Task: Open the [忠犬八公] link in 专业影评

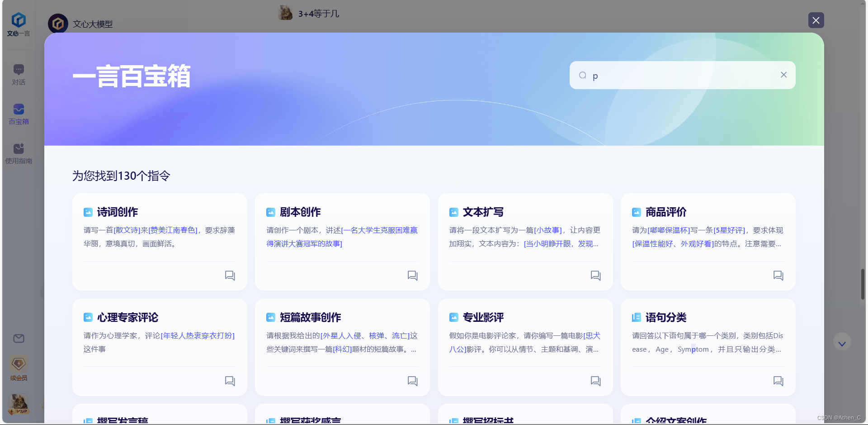Action: click(x=593, y=335)
